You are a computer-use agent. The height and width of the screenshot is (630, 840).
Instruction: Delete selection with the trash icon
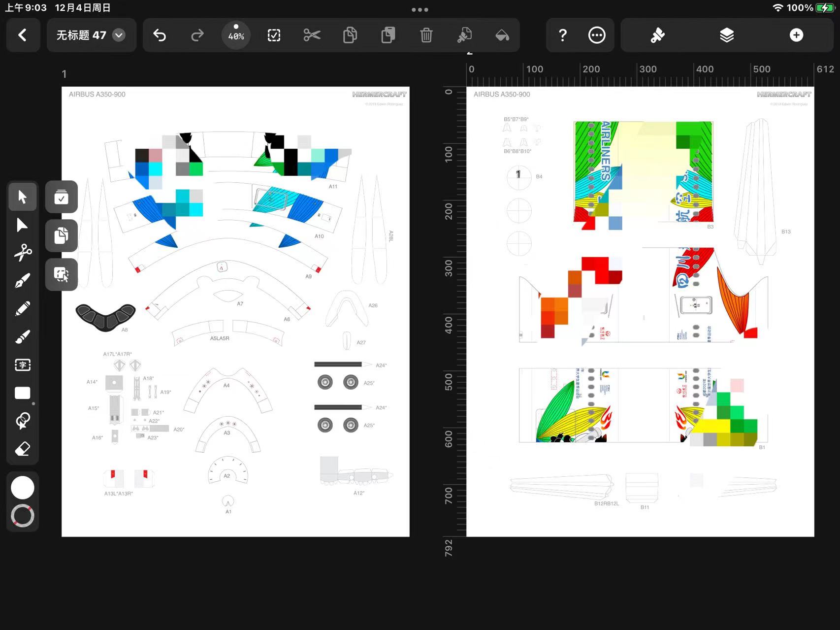(426, 35)
